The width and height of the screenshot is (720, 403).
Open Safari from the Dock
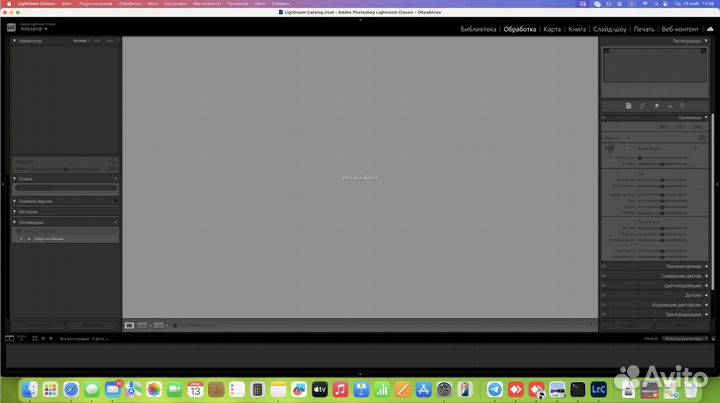71,390
